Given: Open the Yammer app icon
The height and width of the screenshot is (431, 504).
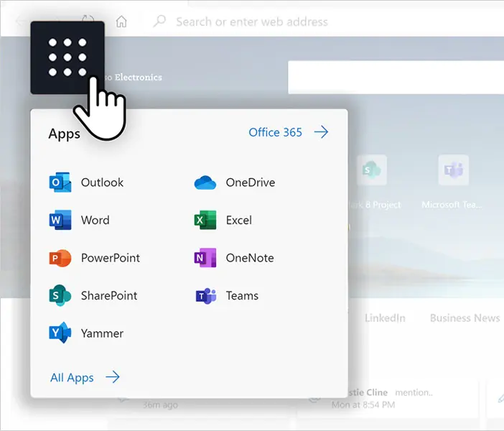Looking at the screenshot, I should [60, 333].
